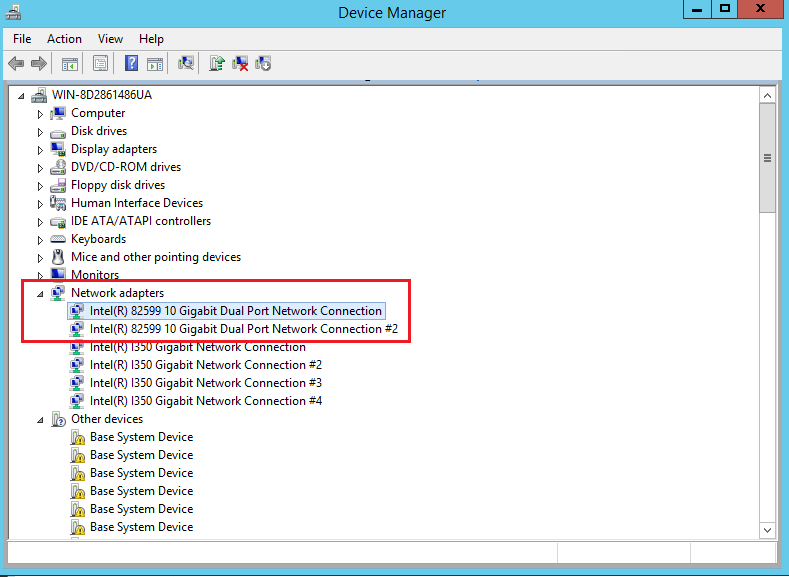Click the scrollbar down arrow
This screenshot has width=789, height=577.
(x=767, y=530)
